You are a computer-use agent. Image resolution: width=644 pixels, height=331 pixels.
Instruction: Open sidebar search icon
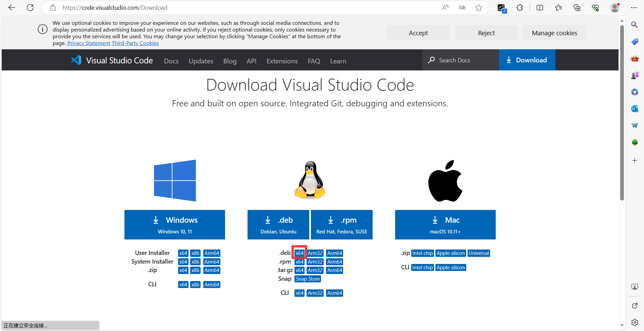point(635,25)
